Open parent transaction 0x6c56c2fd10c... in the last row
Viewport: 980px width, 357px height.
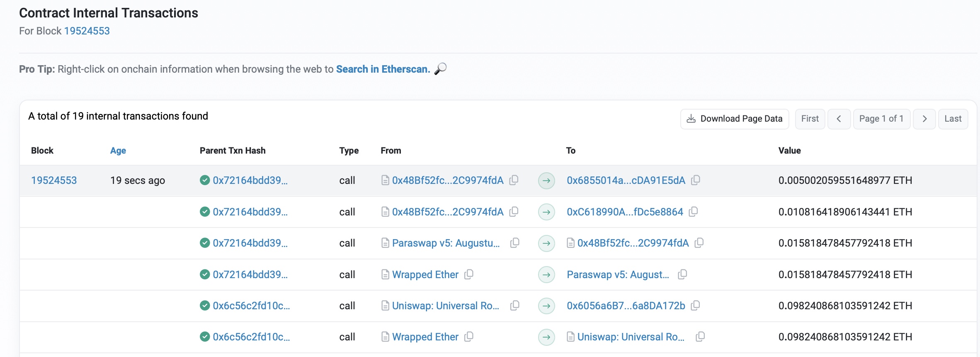[x=251, y=337]
